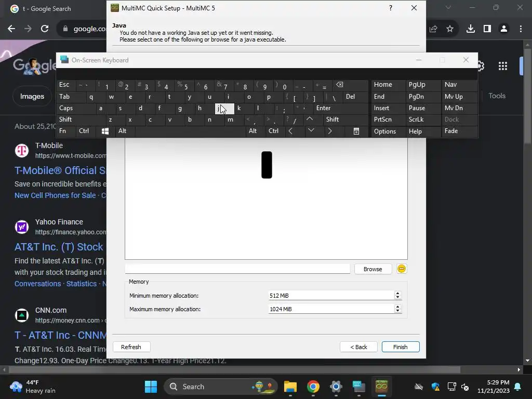Open Options on the On-Screen Keyboard
This screenshot has height=399, width=532.
[388, 131]
